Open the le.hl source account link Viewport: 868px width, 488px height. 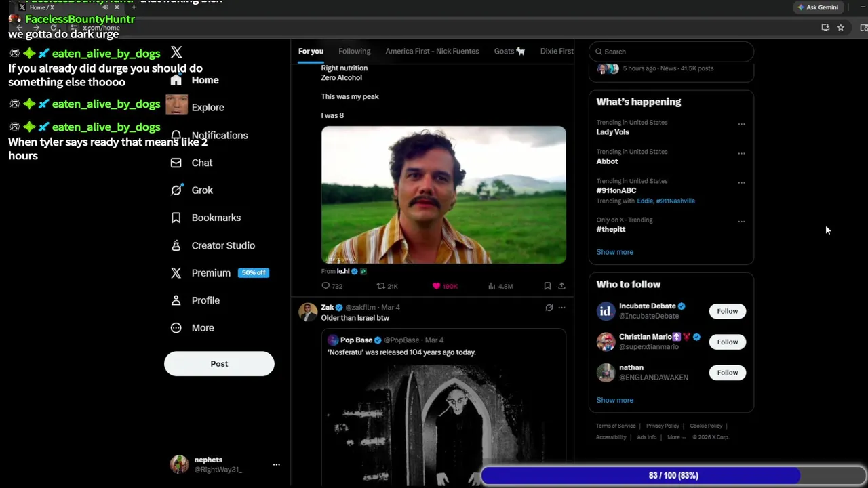tap(342, 271)
